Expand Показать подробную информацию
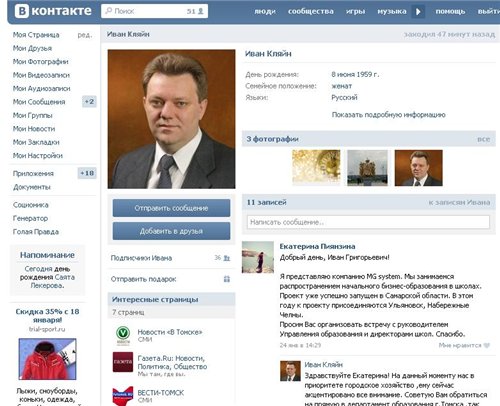 [x=388, y=115]
